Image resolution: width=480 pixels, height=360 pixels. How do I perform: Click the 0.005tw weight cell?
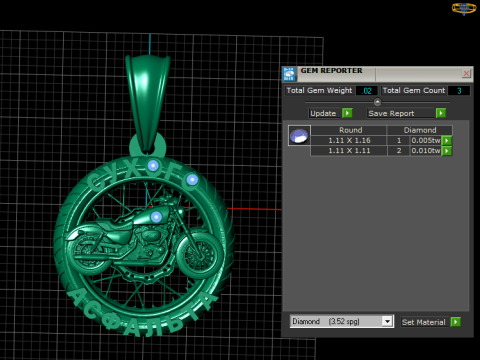click(426, 141)
